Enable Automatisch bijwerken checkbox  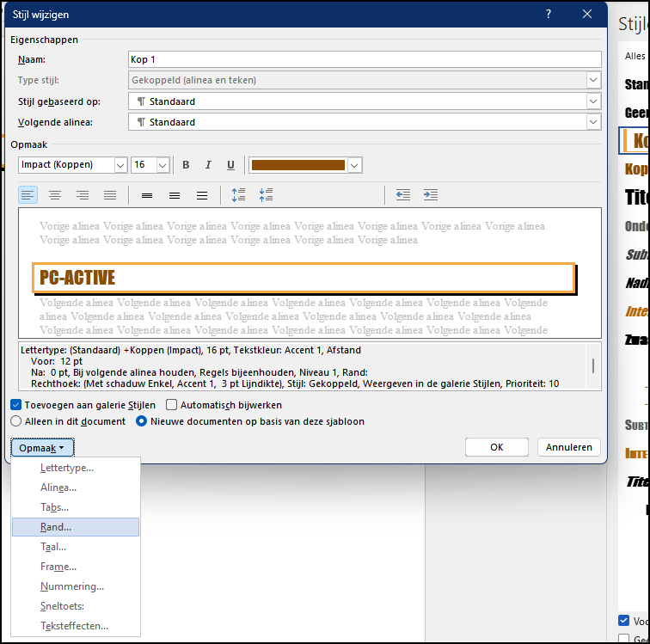171,405
